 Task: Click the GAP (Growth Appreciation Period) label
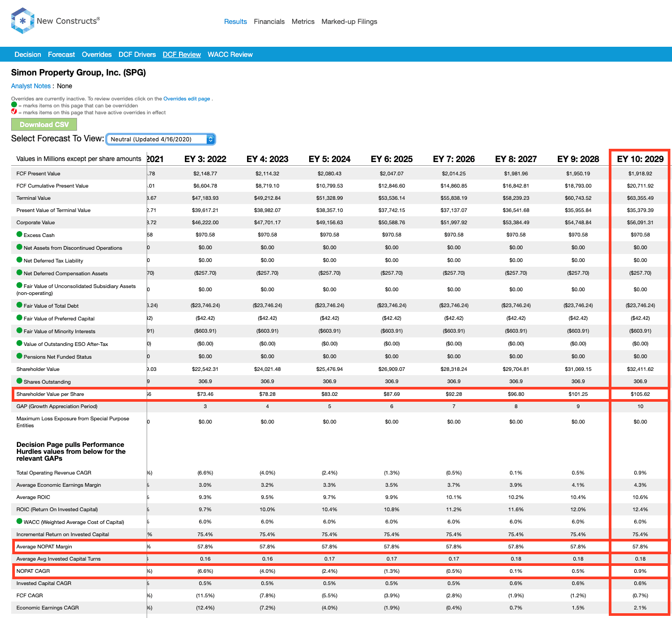57,407
